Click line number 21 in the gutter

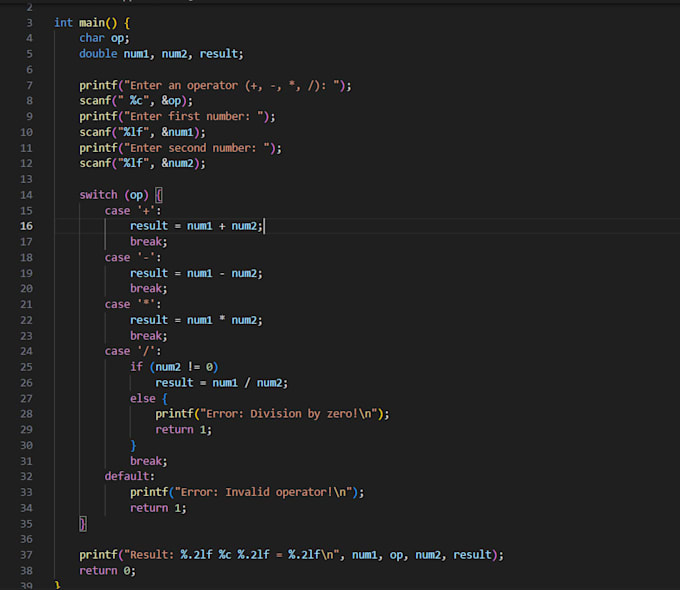pos(26,305)
